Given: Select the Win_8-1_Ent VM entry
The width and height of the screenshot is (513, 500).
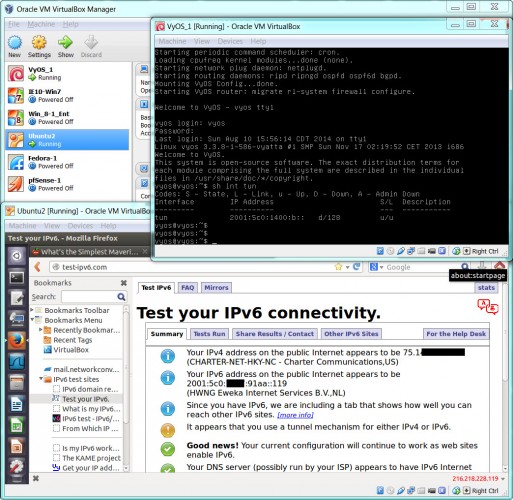Looking at the screenshot, I should click(67, 118).
